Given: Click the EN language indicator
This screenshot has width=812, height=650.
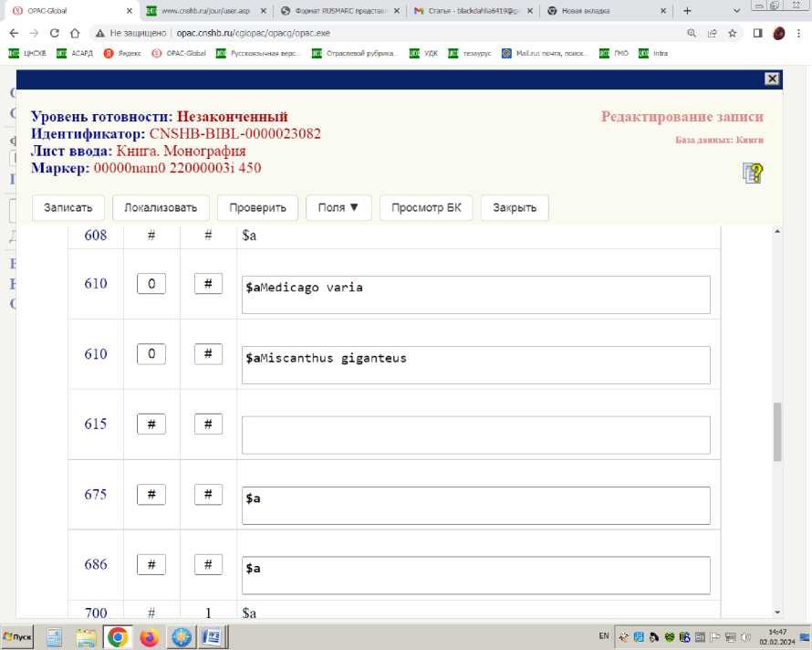Looking at the screenshot, I should pos(604,636).
